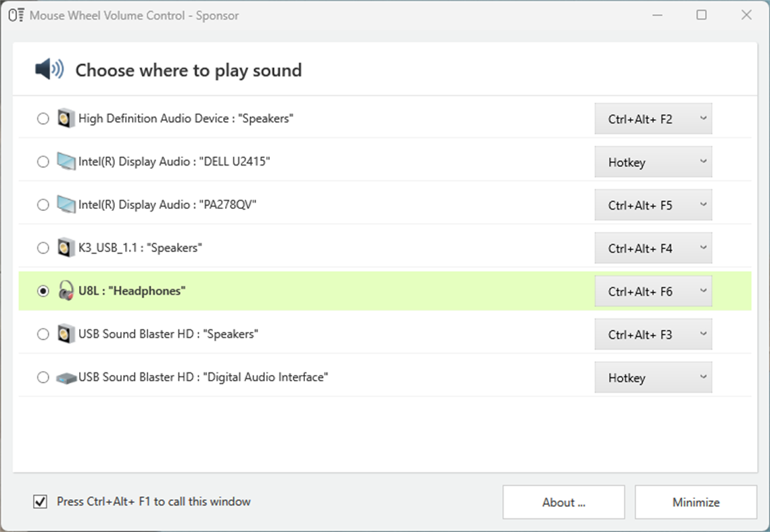Click the speaker icon beside High Definition Audio Device
Image resolution: width=770 pixels, height=532 pixels.
(x=66, y=119)
